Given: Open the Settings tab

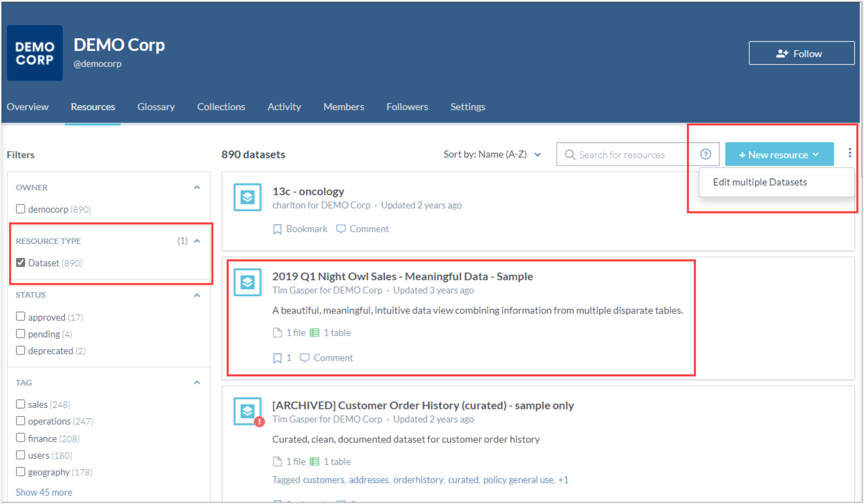Looking at the screenshot, I should click(x=468, y=107).
